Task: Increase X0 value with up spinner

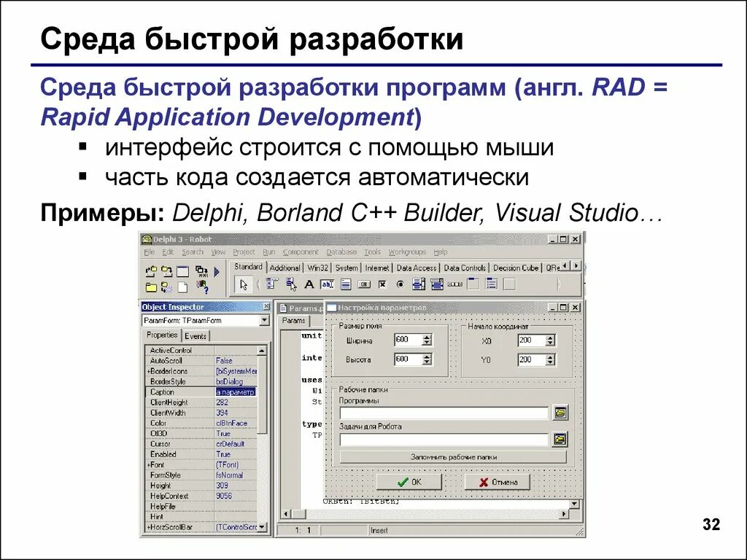Action: (x=550, y=338)
